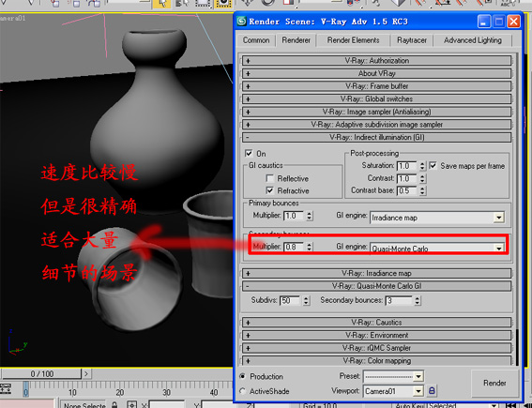Expand V-Ray rQMC Sampler rollout

point(376,348)
